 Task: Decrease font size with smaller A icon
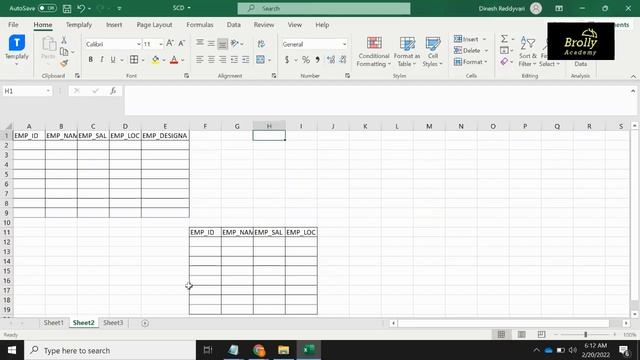point(181,43)
